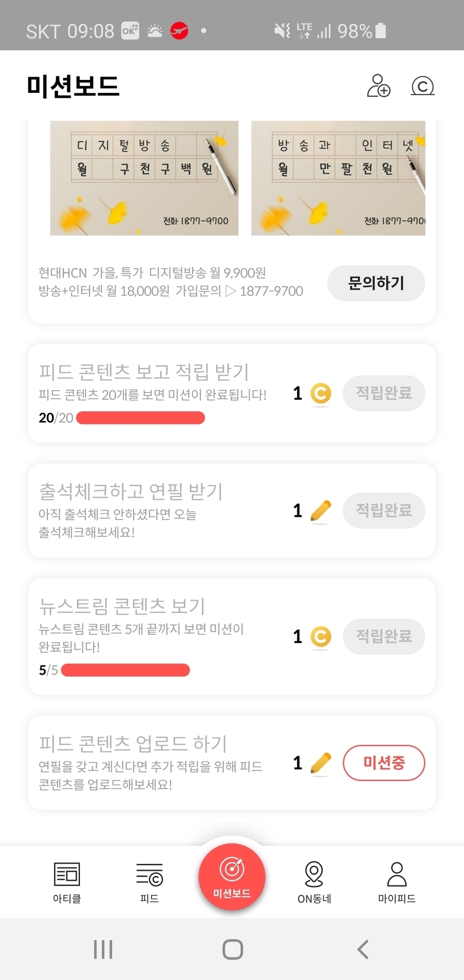
Task: Open the 피드 콘텐츠 업로드 하기 mission title
Action: point(133,743)
